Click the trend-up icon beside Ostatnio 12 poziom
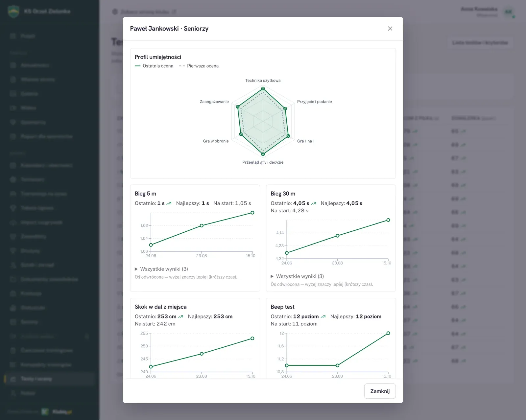This screenshot has width=526, height=420. 323,317
